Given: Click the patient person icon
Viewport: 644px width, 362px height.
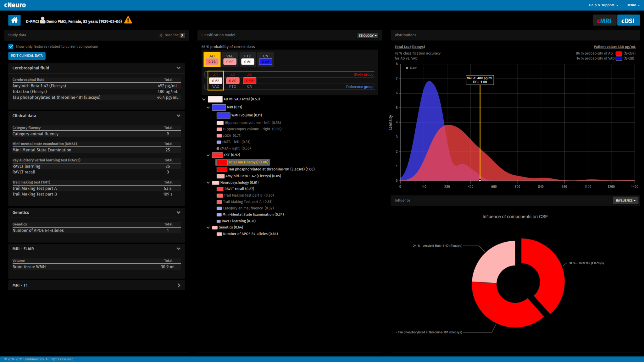Looking at the screenshot, I should (x=43, y=20).
